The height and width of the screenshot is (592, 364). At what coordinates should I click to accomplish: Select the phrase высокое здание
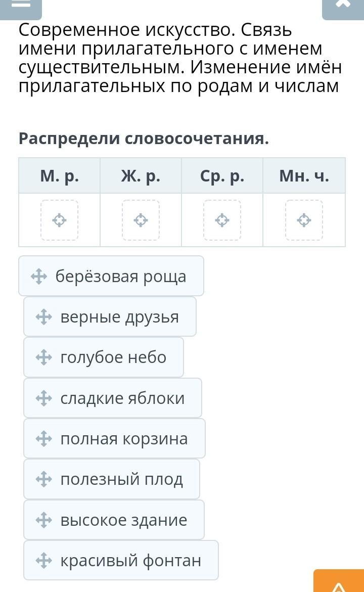tap(124, 520)
